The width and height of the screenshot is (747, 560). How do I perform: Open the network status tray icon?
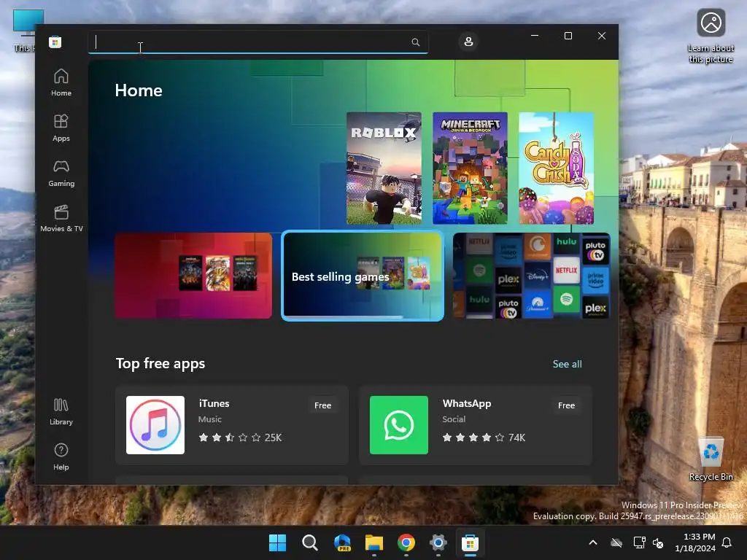click(639, 542)
